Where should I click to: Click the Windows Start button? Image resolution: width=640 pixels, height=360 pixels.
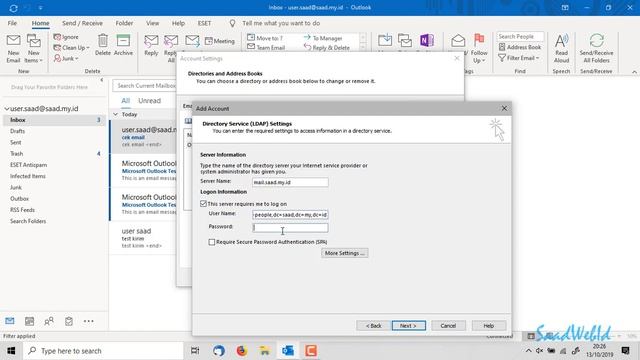pos(11,351)
